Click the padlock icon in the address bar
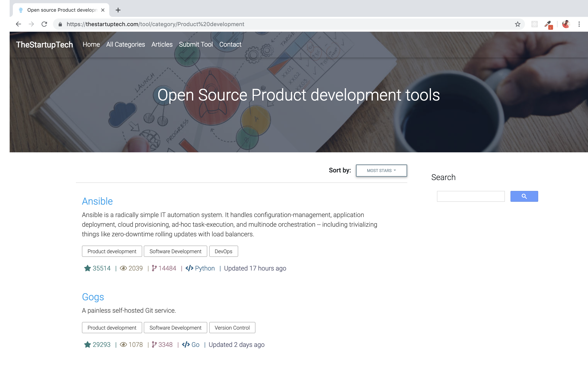588x373 pixels. [60, 24]
